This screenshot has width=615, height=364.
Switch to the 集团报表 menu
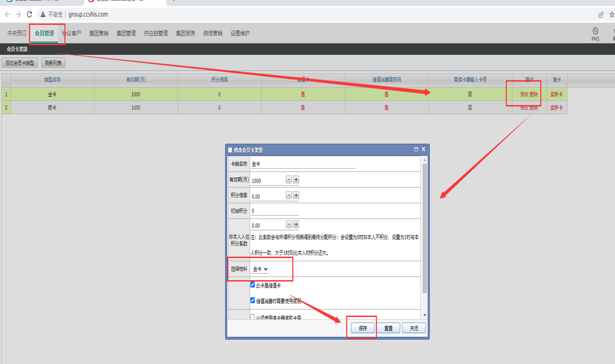186,33
